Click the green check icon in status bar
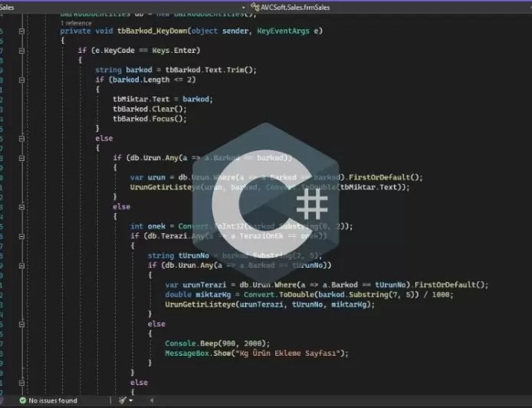This screenshot has height=408, width=532. [23, 400]
